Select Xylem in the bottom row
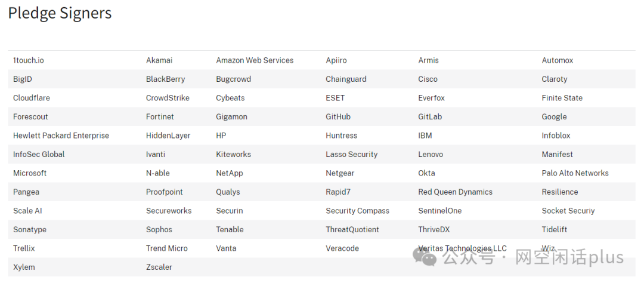 (24, 267)
